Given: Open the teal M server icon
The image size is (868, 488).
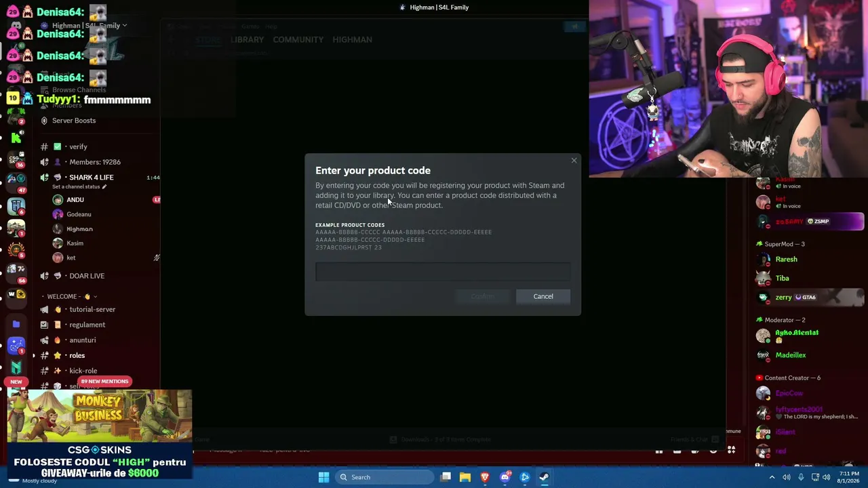Looking at the screenshot, I should 16,366.
